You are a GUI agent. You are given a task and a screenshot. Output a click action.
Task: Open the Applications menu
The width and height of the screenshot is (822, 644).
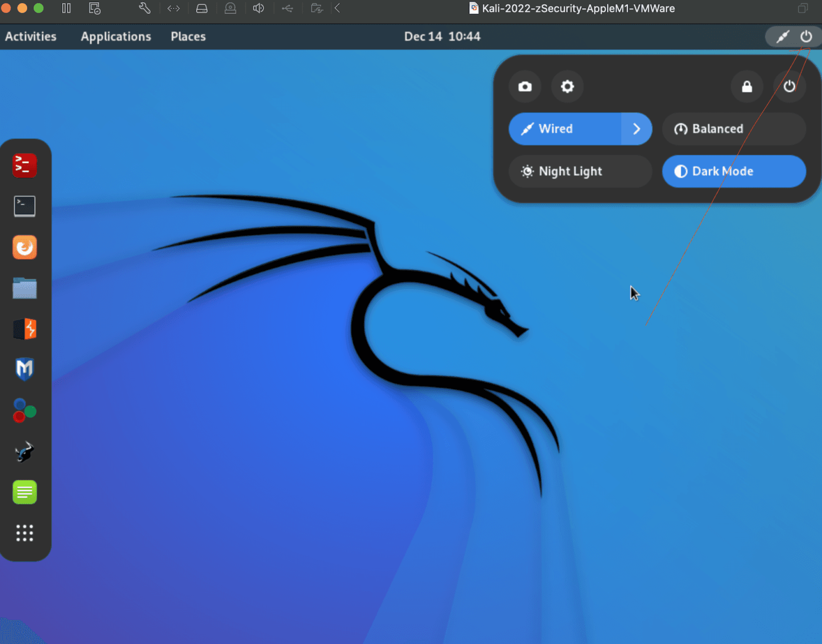pos(116,36)
